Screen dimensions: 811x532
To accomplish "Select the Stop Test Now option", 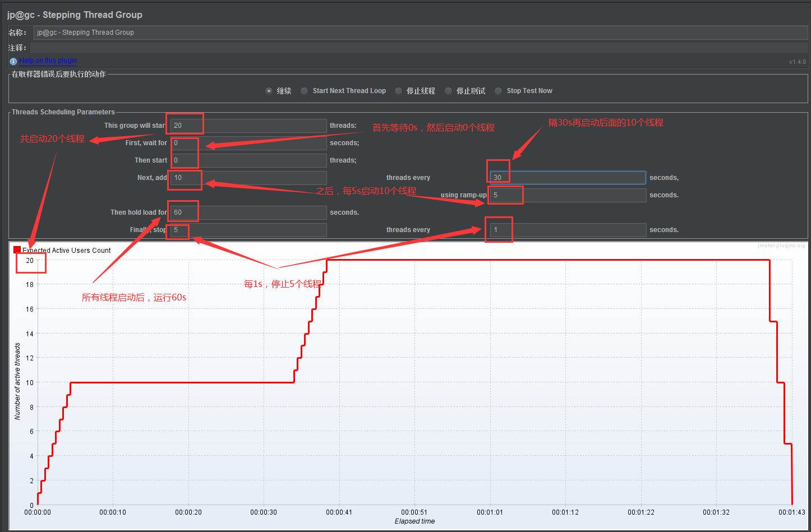I will pyautogui.click(x=498, y=90).
